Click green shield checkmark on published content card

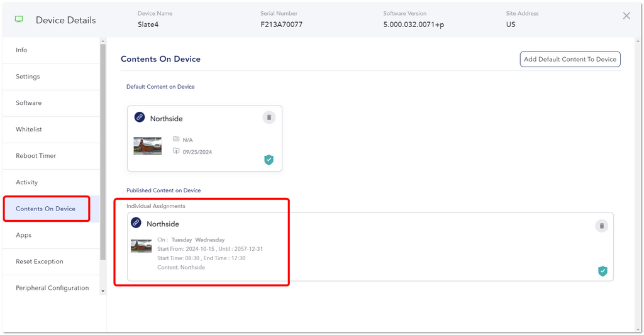coord(602,271)
